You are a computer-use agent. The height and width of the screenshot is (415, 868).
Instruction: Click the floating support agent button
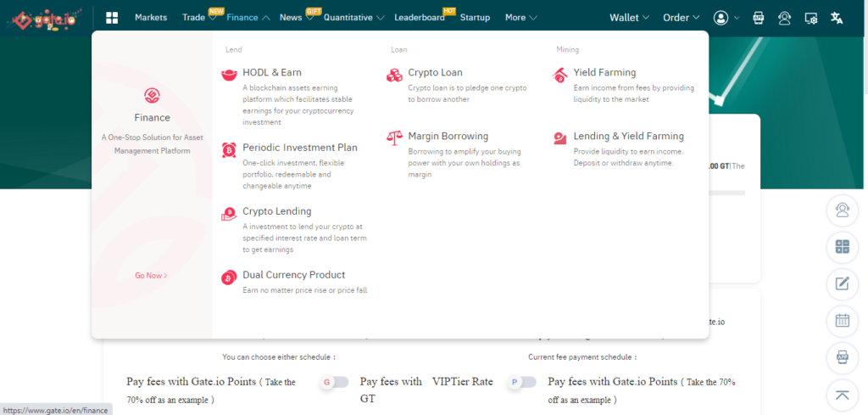(x=843, y=210)
